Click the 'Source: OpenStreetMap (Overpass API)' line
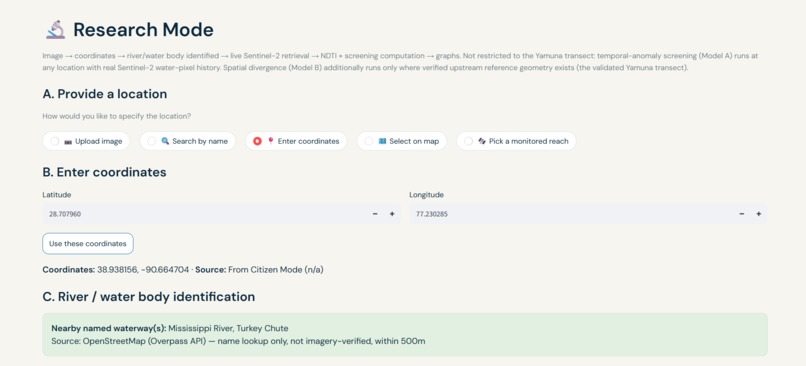806x366 pixels. click(x=238, y=341)
